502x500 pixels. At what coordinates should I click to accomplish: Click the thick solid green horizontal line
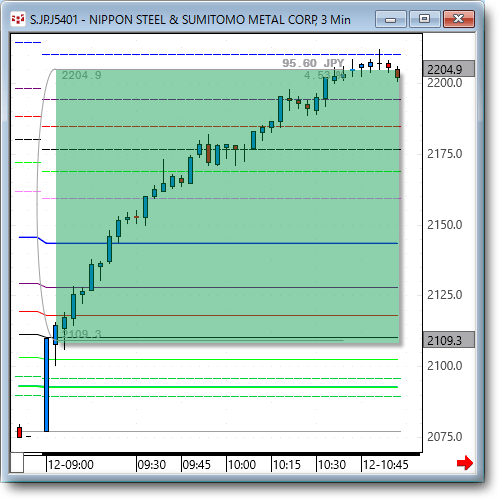pyautogui.click(x=208, y=387)
